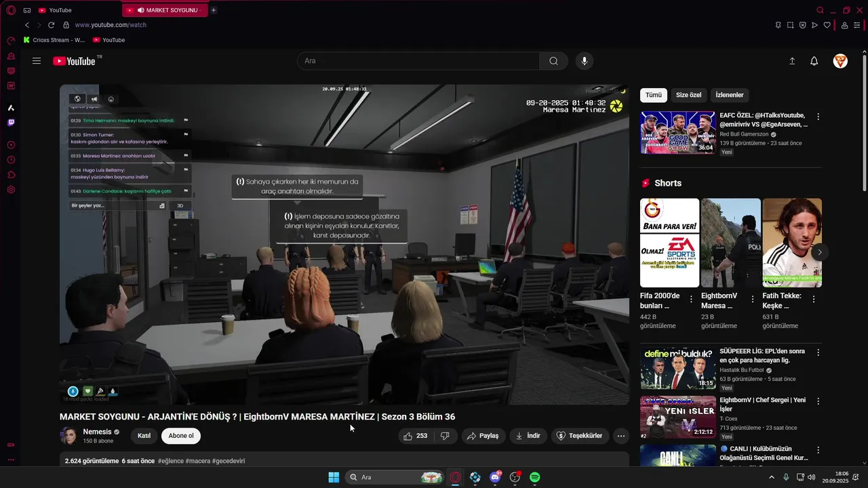Open Twitch in the Opera sidebar

pyautogui.click(x=11, y=123)
